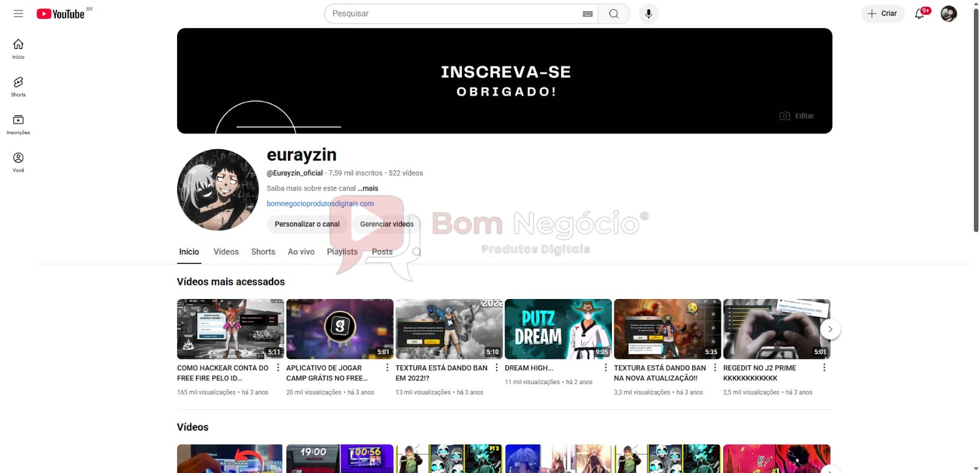Play the 5:10 thumbnail marked 2022
This screenshot has height=473, width=980.
point(449,329)
